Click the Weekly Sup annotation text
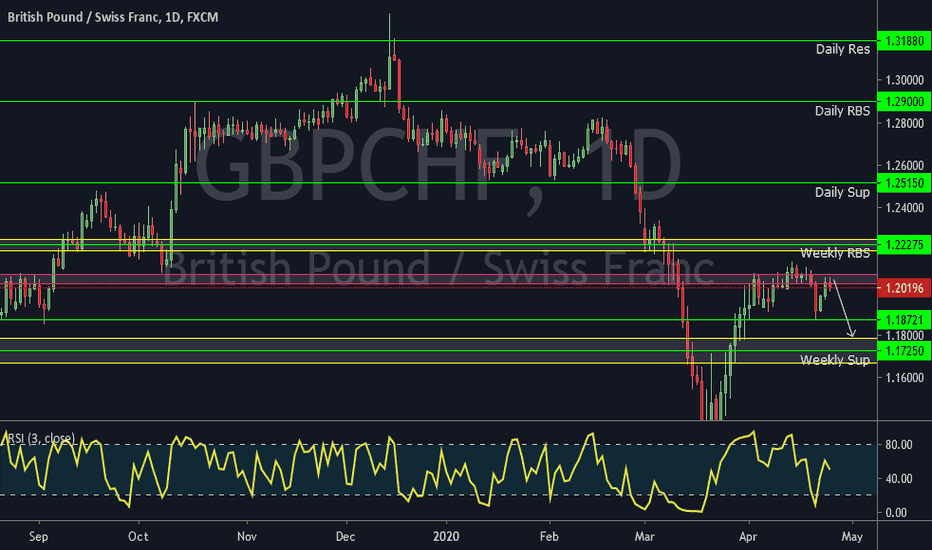Image resolution: width=932 pixels, height=550 pixels. [x=835, y=360]
